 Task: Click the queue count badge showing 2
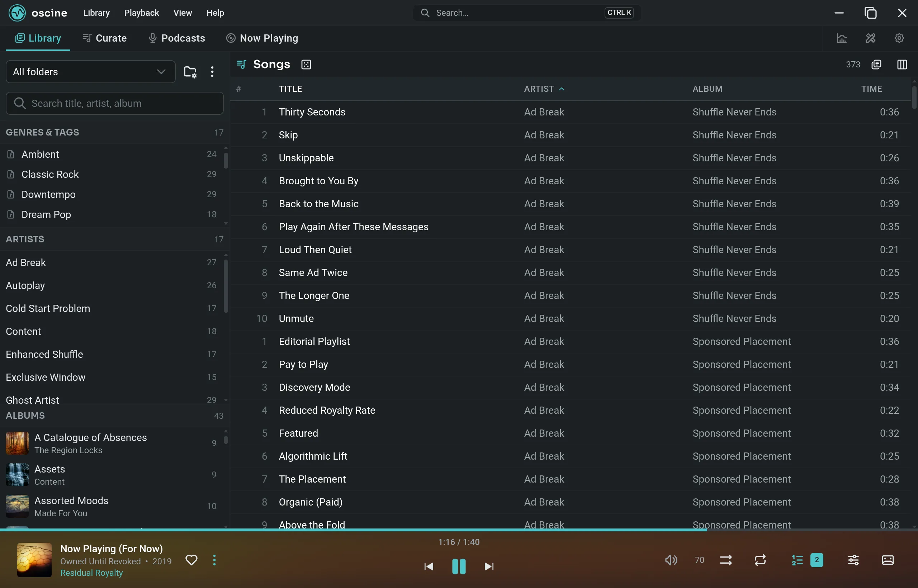(817, 560)
